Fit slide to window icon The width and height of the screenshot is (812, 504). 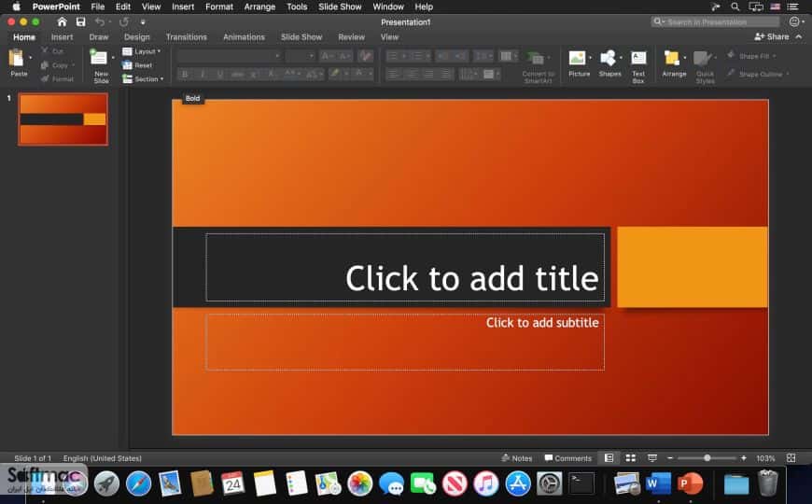point(791,458)
